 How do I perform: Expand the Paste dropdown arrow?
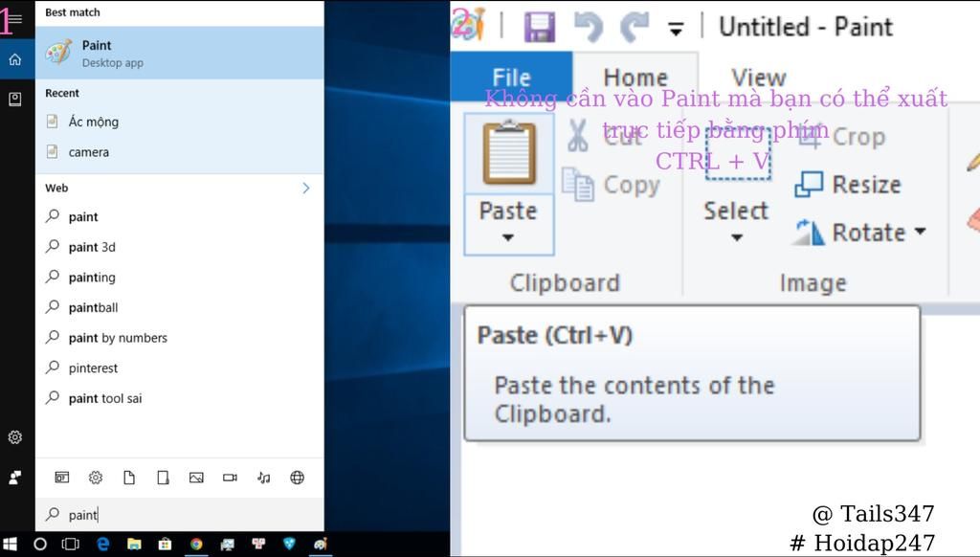pos(508,237)
